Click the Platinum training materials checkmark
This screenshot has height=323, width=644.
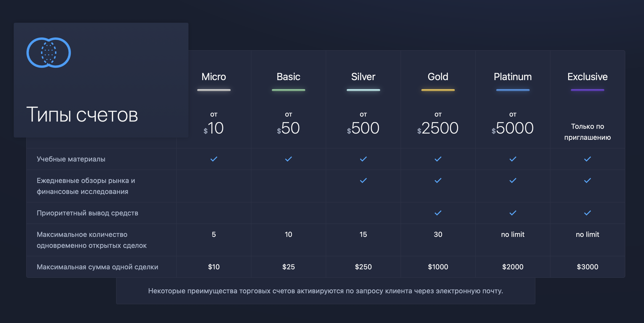pyautogui.click(x=512, y=159)
